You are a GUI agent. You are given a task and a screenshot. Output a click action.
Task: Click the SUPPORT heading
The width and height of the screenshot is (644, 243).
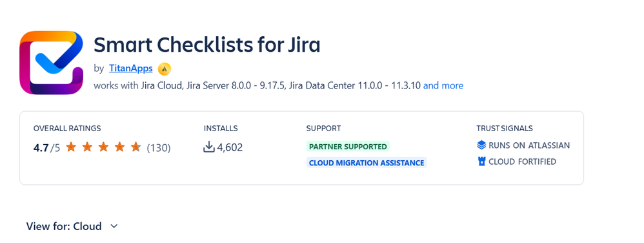coord(323,128)
